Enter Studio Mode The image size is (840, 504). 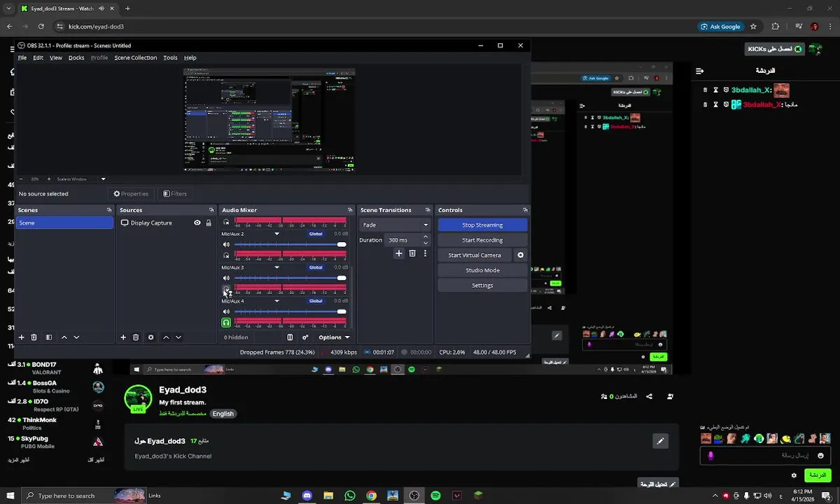[482, 270]
